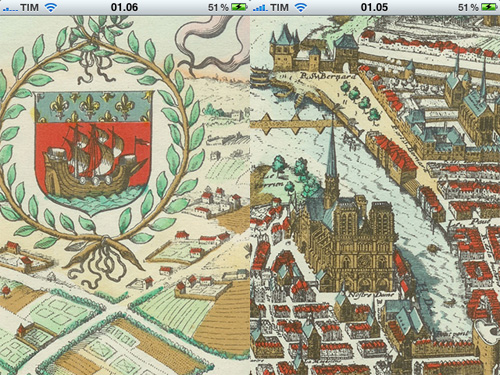Tap the fleur-de-lis band atop the shield
The height and width of the screenshot is (375, 500).
[x=94, y=107]
